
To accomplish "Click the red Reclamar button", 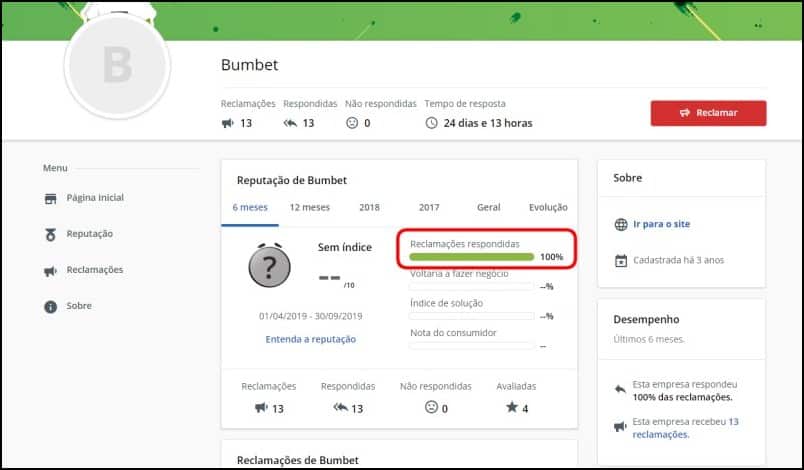I will (x=708, y=113).
